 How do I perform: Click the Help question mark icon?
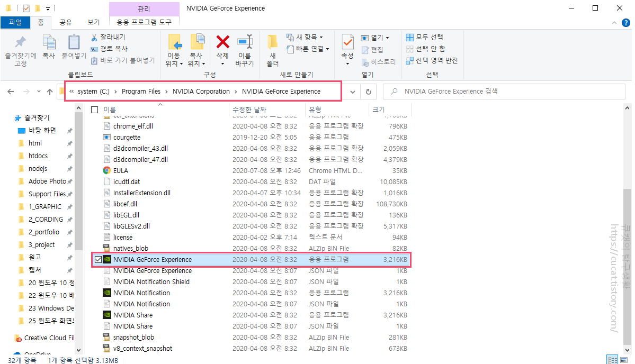coord(625,23)
